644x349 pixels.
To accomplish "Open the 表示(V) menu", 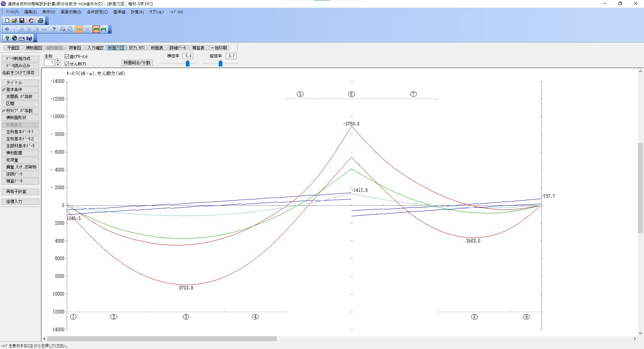I will coord(49,12).
